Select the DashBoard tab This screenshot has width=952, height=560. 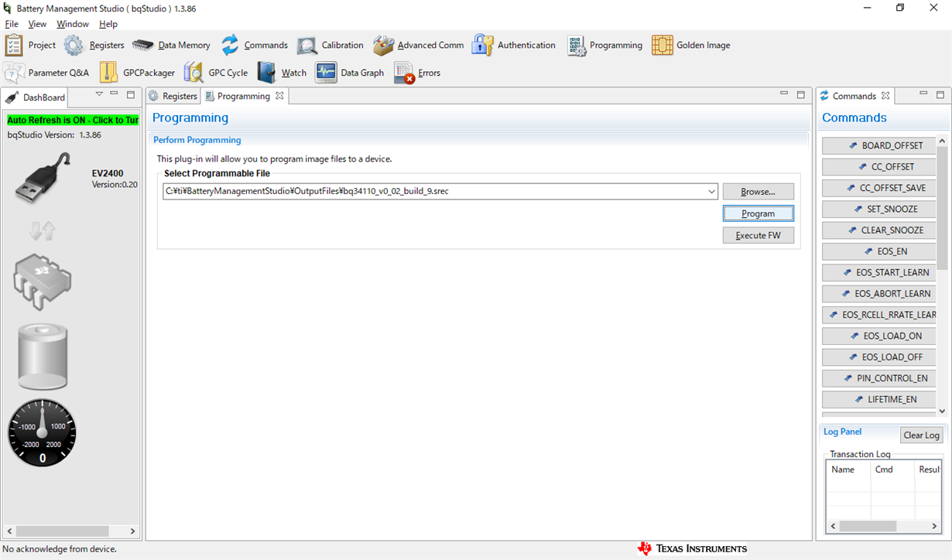tap(36, 97)
